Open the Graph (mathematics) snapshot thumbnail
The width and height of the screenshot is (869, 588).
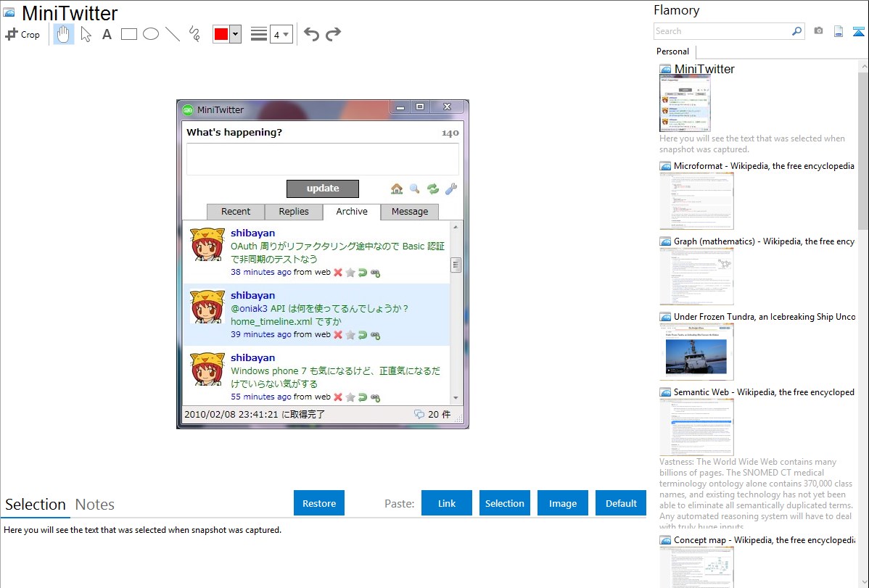pos(696,276)
